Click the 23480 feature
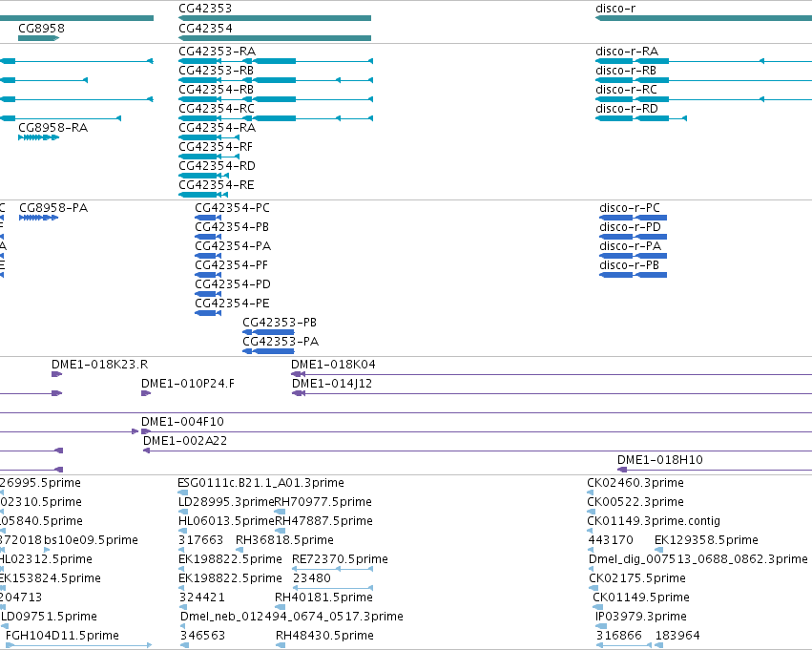The width and height of the screenshot is (812, 650). (333, 588)
